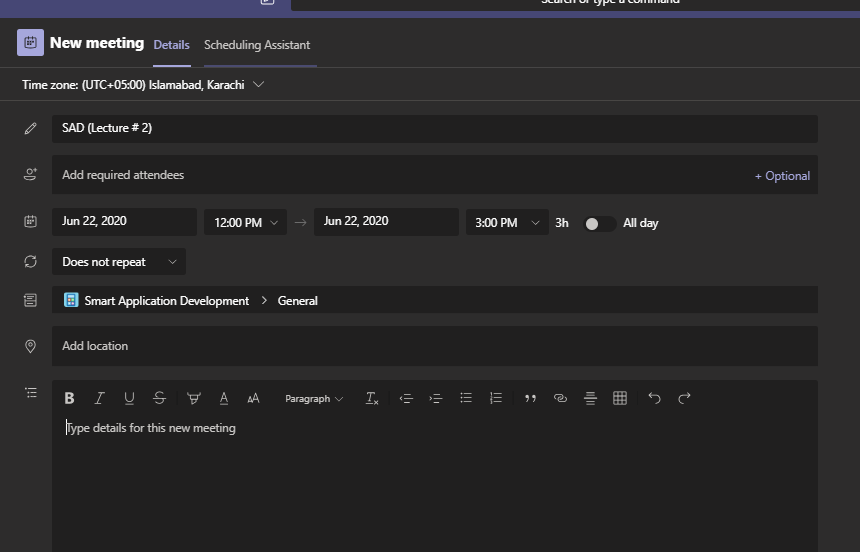Open font size option
Image resolution: width=860 pixels, height=552 pixels.
[x=253, y=398]
